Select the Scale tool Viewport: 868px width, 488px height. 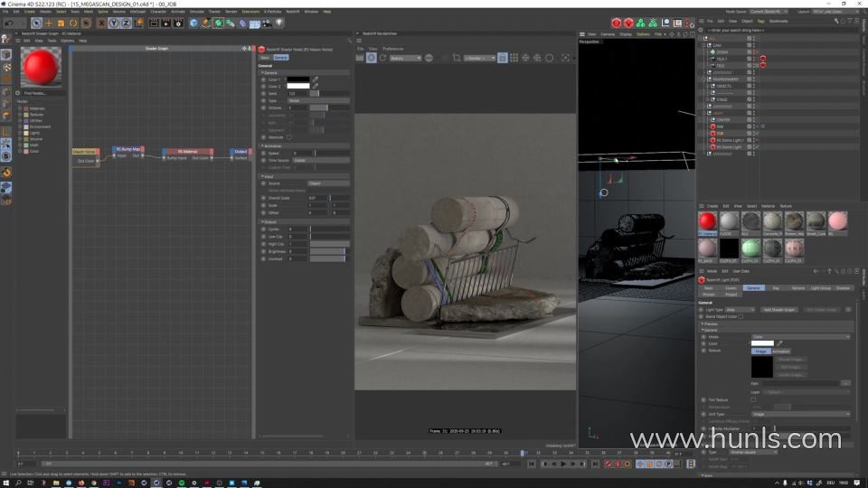tap(61, 23)
